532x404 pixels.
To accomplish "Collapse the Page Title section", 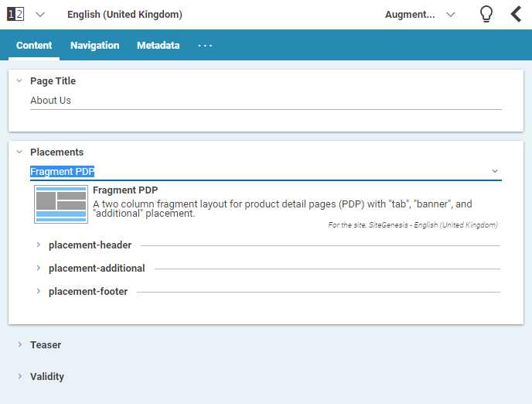I will [19, 80].
